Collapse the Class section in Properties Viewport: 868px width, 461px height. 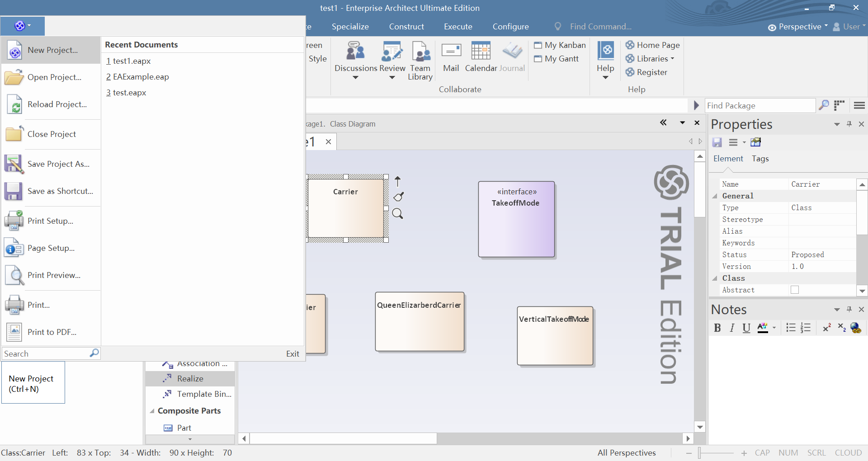(715, 278)
